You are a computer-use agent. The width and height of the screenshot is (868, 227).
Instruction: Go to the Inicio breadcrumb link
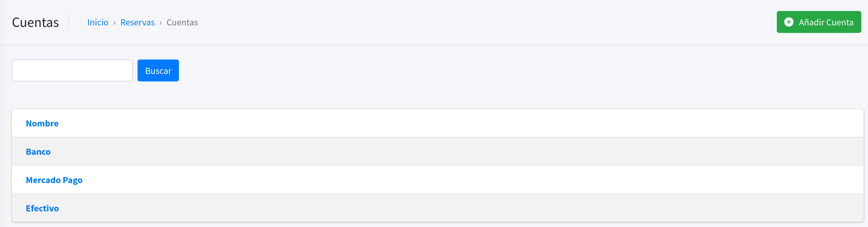tap(98, 23)
